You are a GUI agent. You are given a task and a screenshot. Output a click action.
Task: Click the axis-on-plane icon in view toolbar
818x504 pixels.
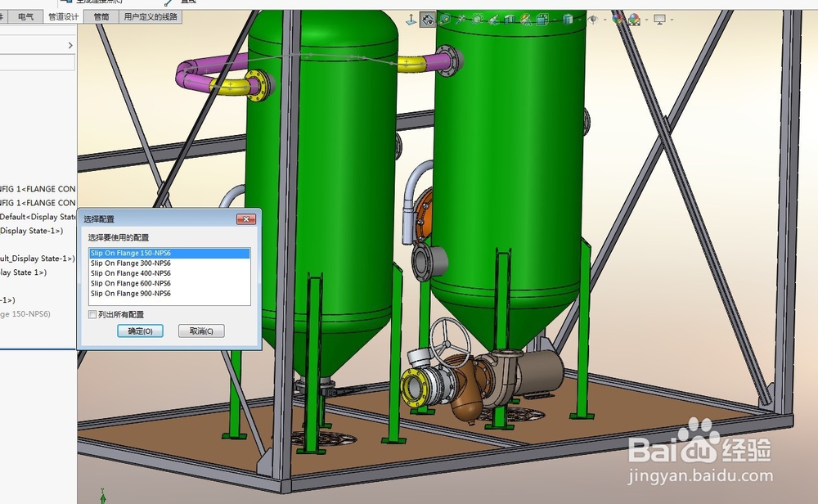[411, 20]
